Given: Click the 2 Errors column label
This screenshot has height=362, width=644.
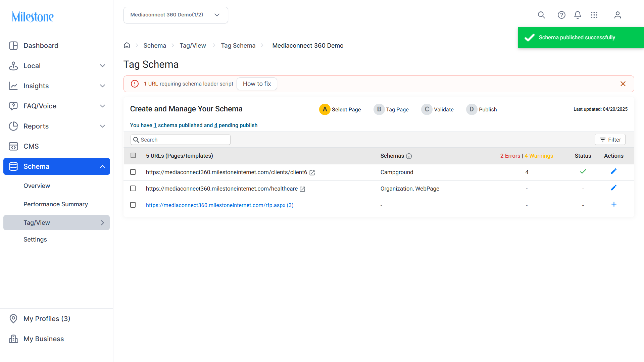Looking at the screenshot, I should click(x=510, y=156).
